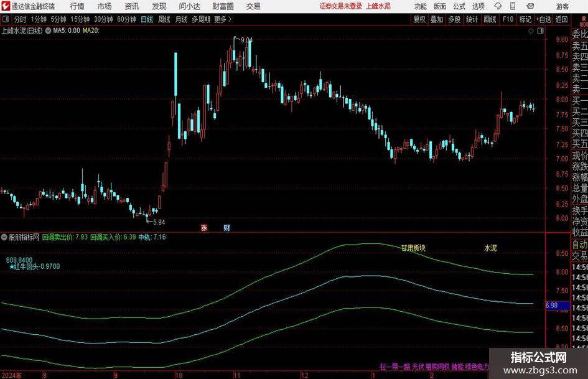Image resolution: width=588 pixels, height=379 pixels.
Task: Click the 5.94 low price label
Action: point(159,222)
